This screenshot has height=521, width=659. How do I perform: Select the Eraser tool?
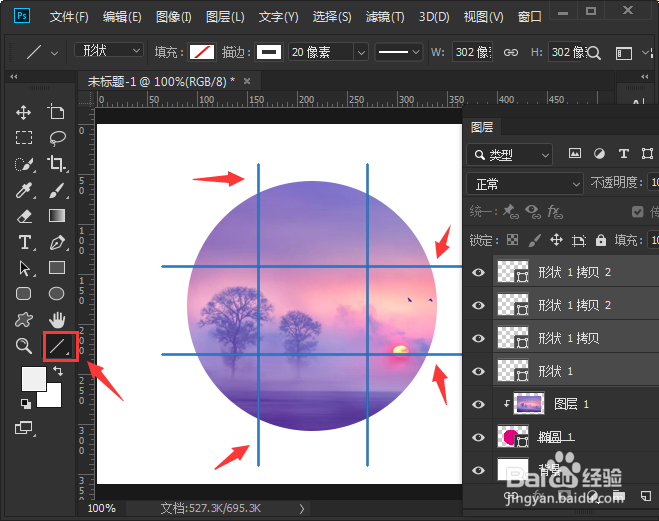(x=24, y=216)
